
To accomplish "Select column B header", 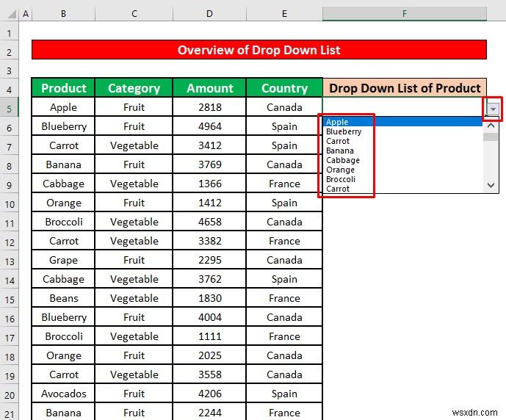I will tap(63, 13).
